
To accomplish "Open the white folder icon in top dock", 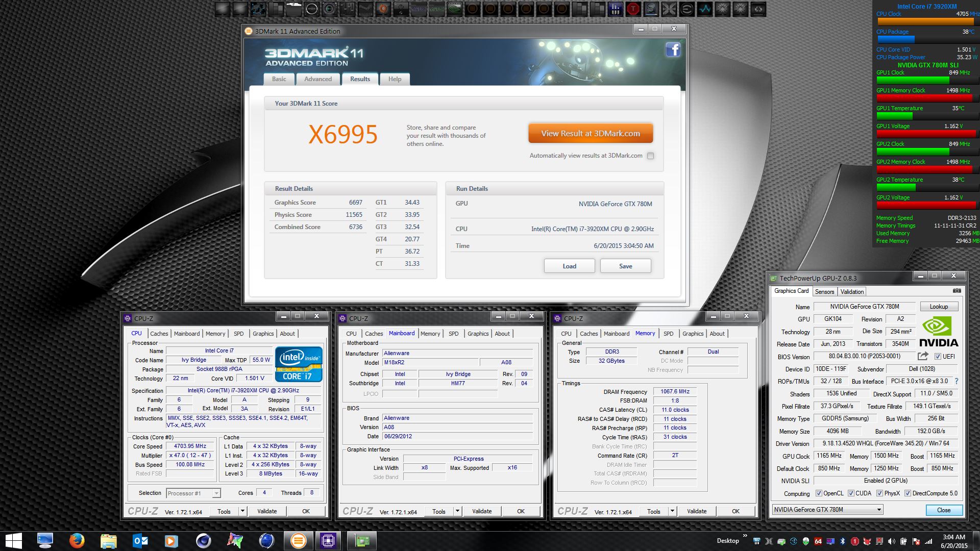I will click(293, 9).
